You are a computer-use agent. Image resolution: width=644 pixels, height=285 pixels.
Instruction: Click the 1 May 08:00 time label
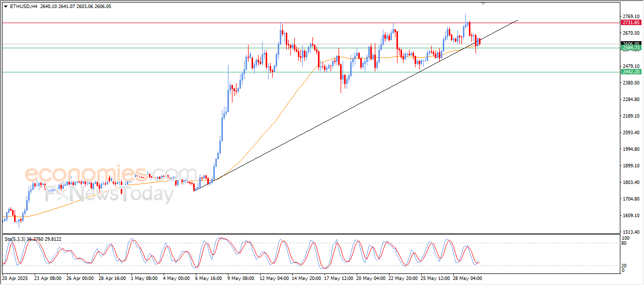(x=144, y=278)
